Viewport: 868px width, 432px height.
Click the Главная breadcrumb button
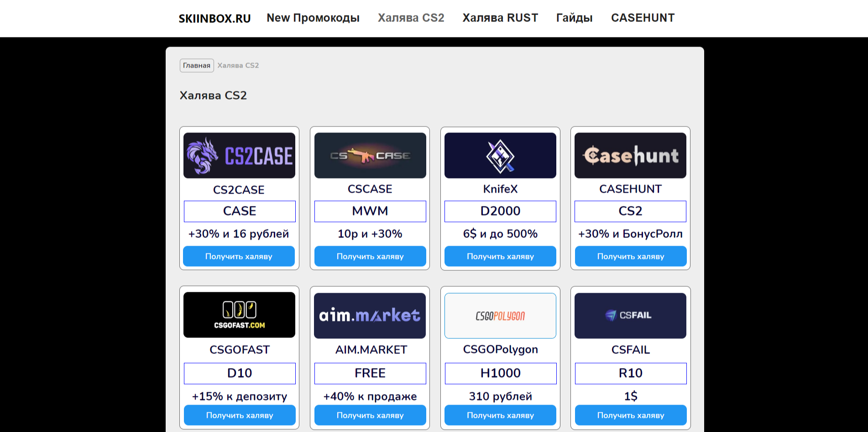pos(197,65)
